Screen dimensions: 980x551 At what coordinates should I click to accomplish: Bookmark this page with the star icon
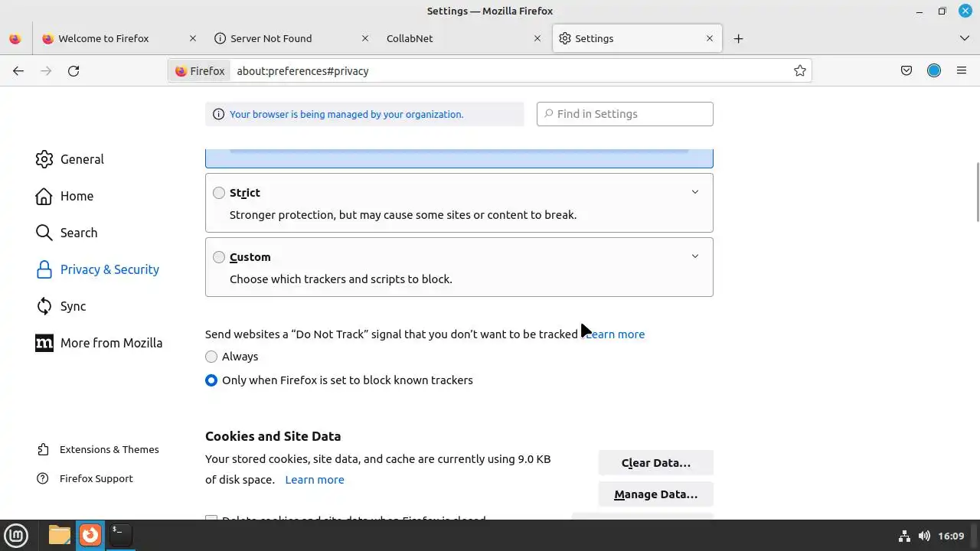[800, 71]
